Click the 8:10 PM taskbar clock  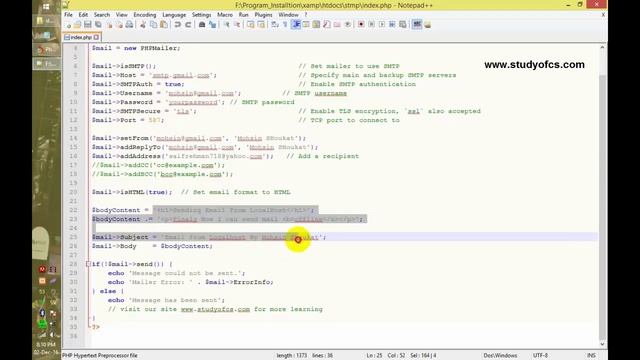click(x=46, y=344)
